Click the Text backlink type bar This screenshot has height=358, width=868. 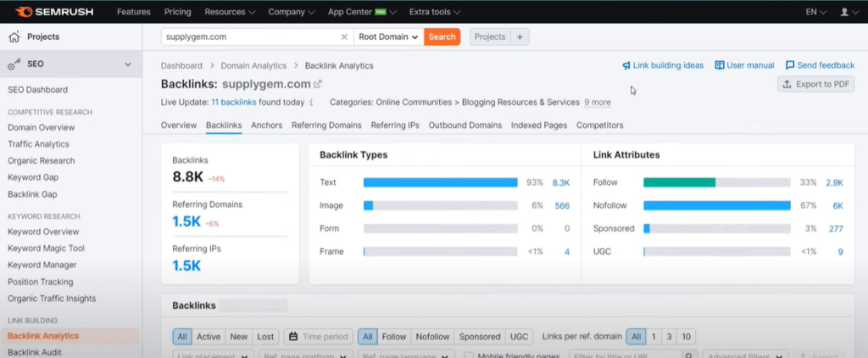coord(441,182)
